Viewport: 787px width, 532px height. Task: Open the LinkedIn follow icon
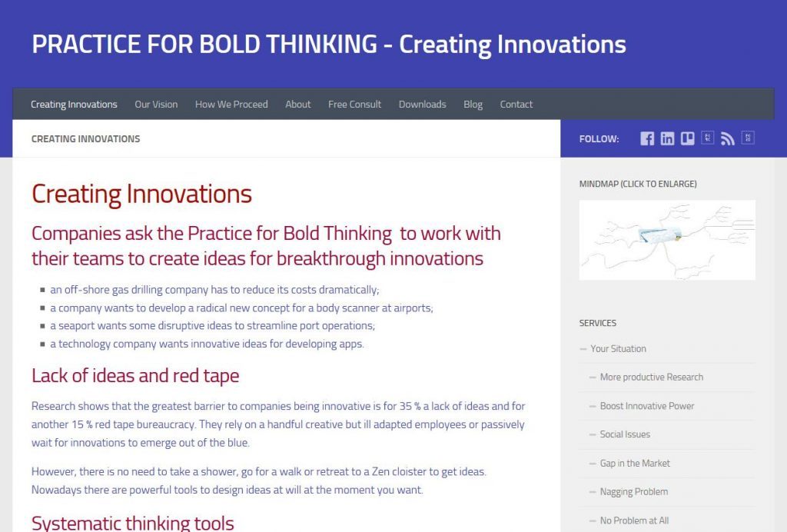[x=667, y=138]
